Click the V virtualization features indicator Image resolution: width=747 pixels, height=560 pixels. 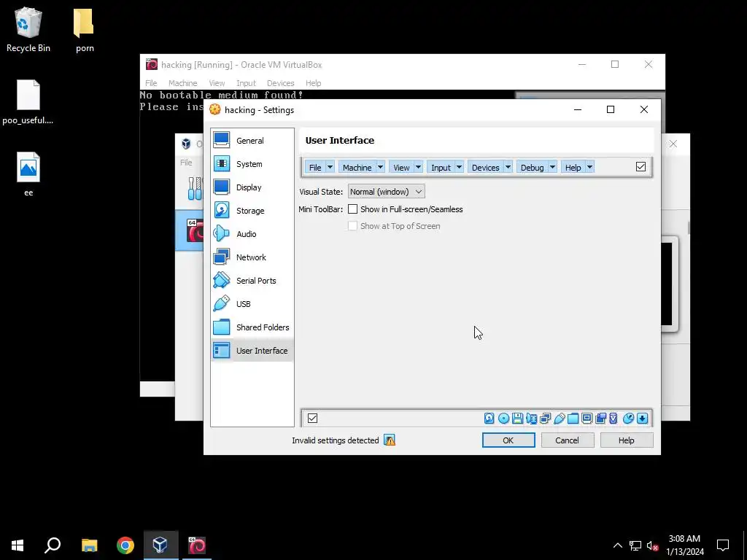point(613,418)
